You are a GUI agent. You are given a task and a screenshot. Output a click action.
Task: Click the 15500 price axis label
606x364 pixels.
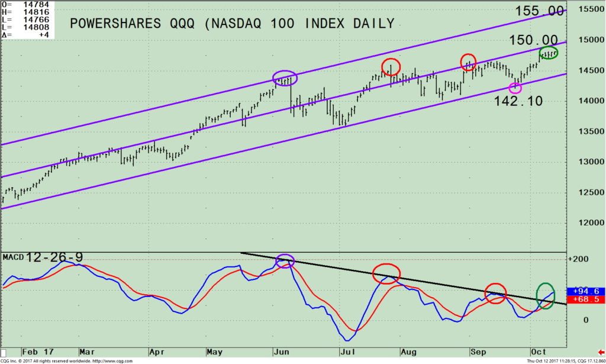click(591, 9)
